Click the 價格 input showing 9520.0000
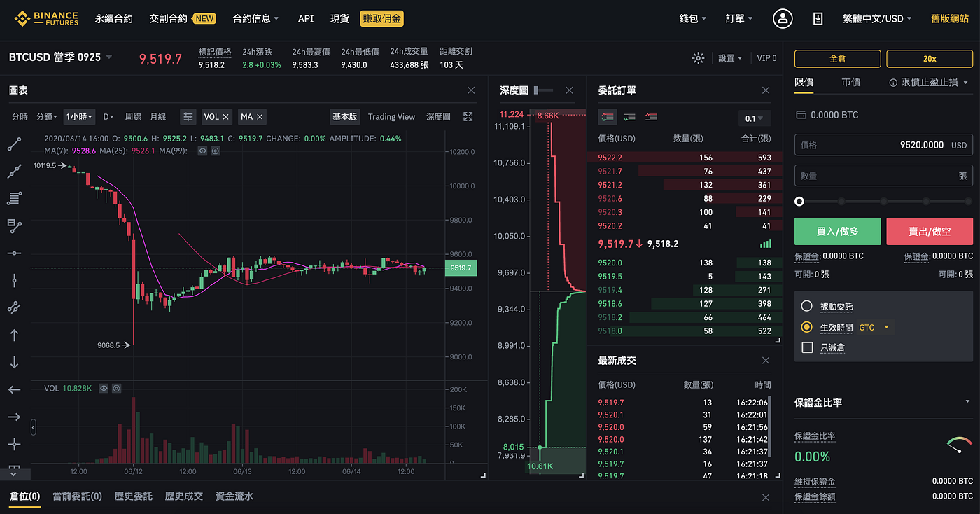The height and width of the screenshot is (514, 980). [x=883, y=145]
